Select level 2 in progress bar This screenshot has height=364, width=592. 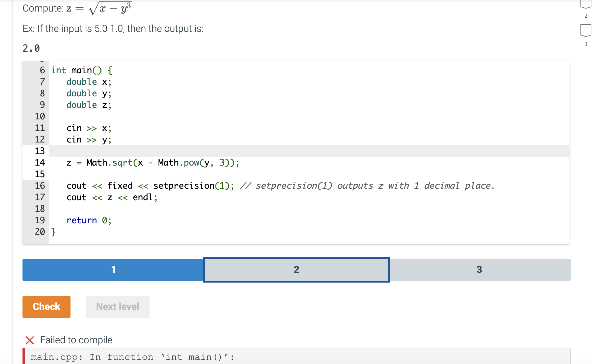click(x=297, y=270)
